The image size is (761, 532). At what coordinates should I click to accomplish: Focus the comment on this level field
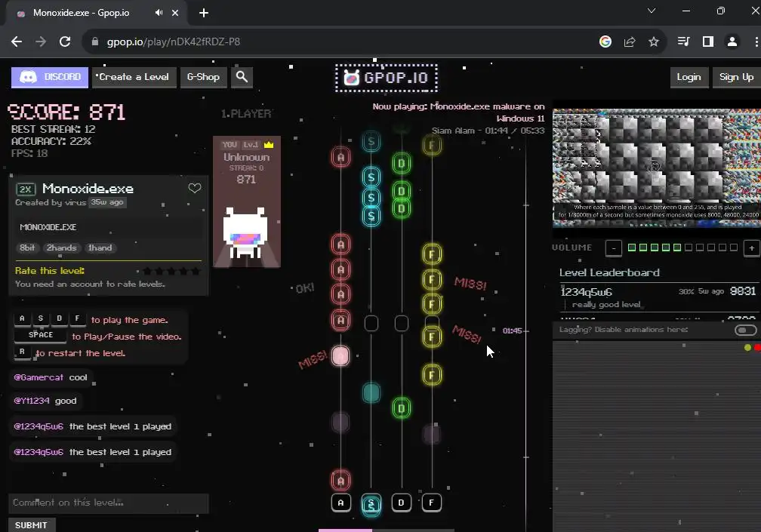[x=109, y=503]
